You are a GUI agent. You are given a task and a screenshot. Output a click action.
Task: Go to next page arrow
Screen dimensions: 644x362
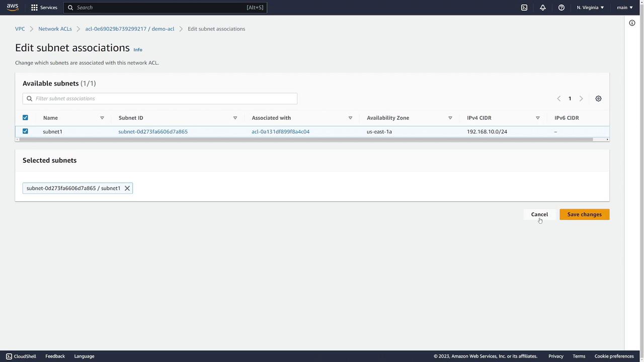click(x=581, y=99)
